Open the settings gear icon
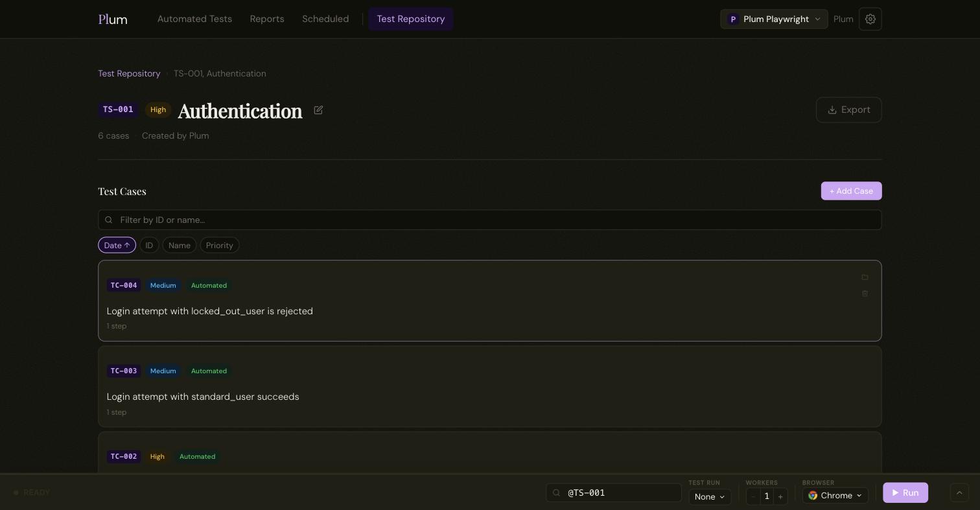This screenshot has height=510, width=980. [x=870, y=19]
